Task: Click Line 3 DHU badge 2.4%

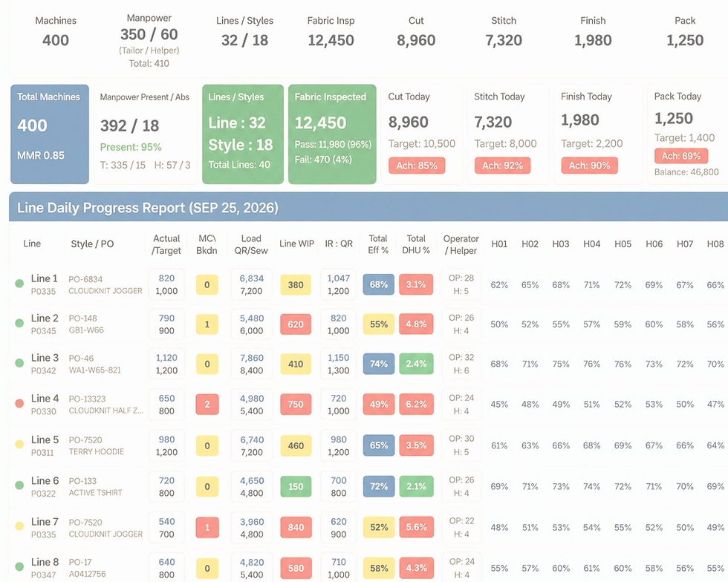Action: click(416, 364)
